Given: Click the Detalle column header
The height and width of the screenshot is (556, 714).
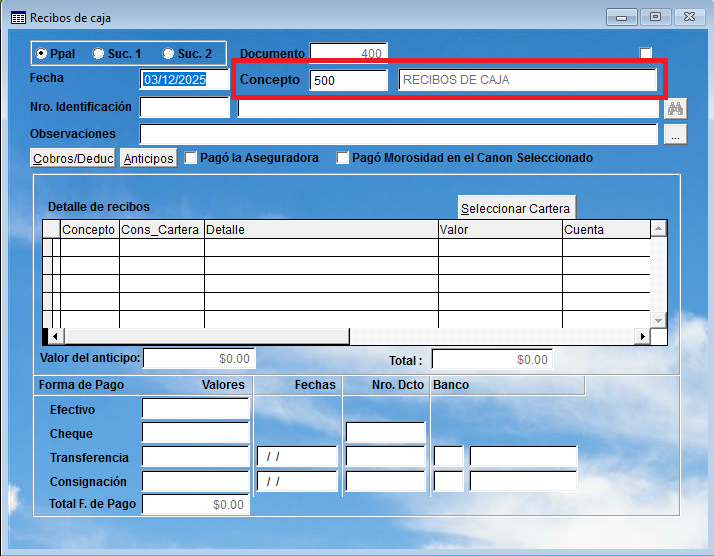Looking at the screenshot, I should [x=321, y=230].
